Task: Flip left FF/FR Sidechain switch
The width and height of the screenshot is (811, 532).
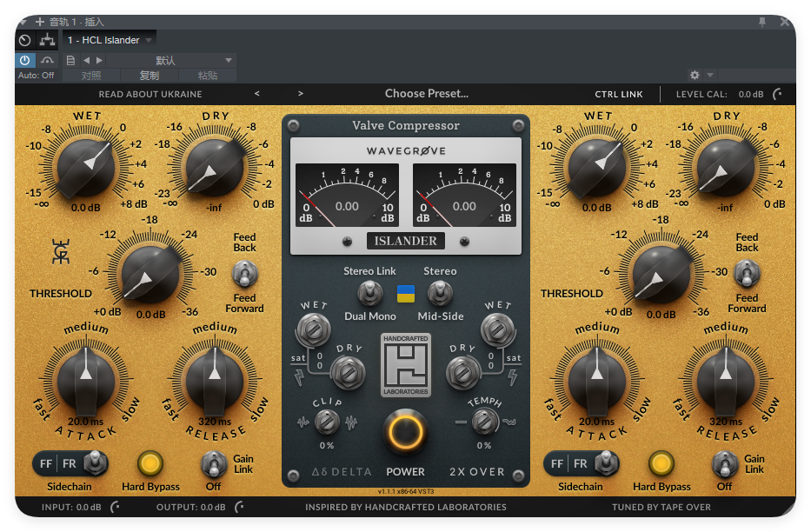Action: click(x=94, y=462)
